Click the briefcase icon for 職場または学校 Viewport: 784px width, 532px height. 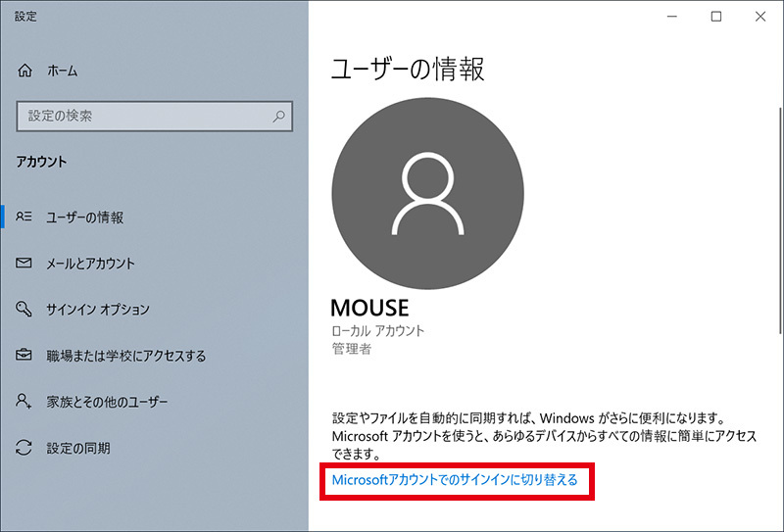point(24,355)
